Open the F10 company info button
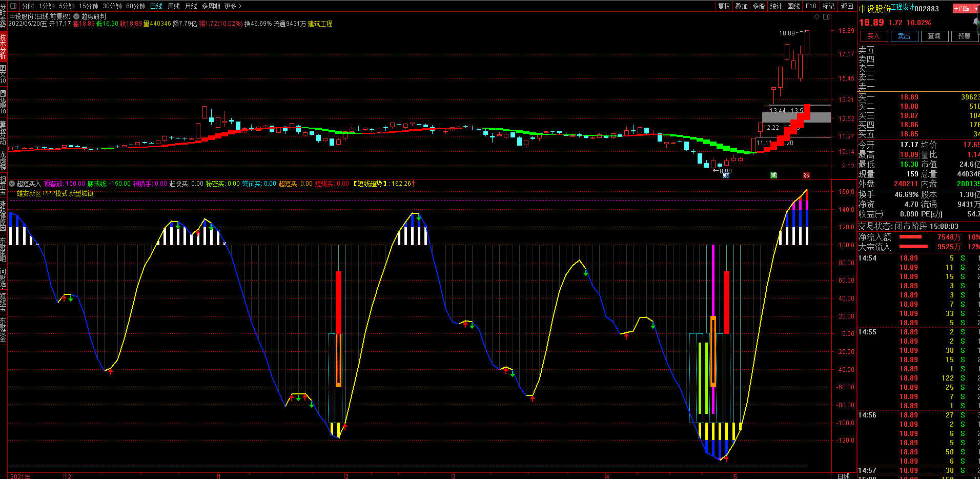The image size is (980, 479). pyautogui.click(x=811, y=6)
